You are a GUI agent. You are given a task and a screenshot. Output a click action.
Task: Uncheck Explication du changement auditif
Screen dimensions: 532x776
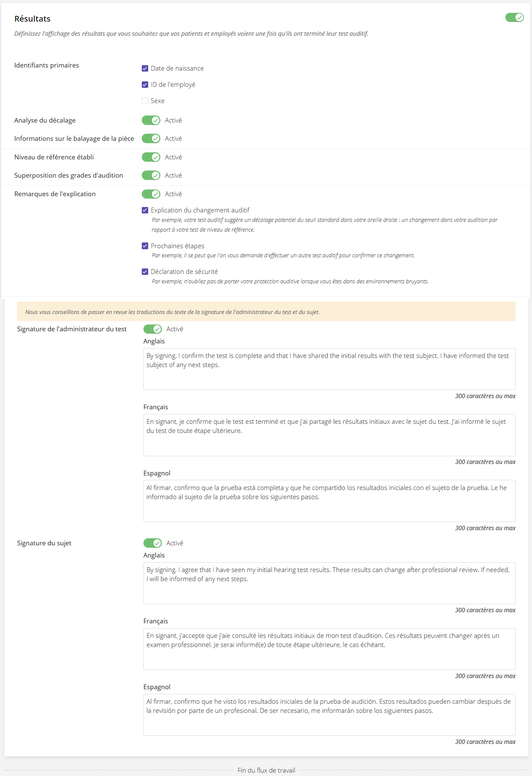coord(145,210)
